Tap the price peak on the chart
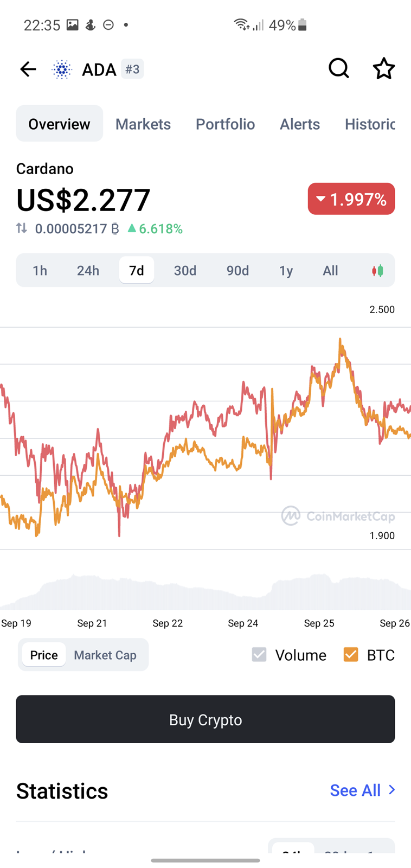Viewport: 411px width, 868px height. 340,340
